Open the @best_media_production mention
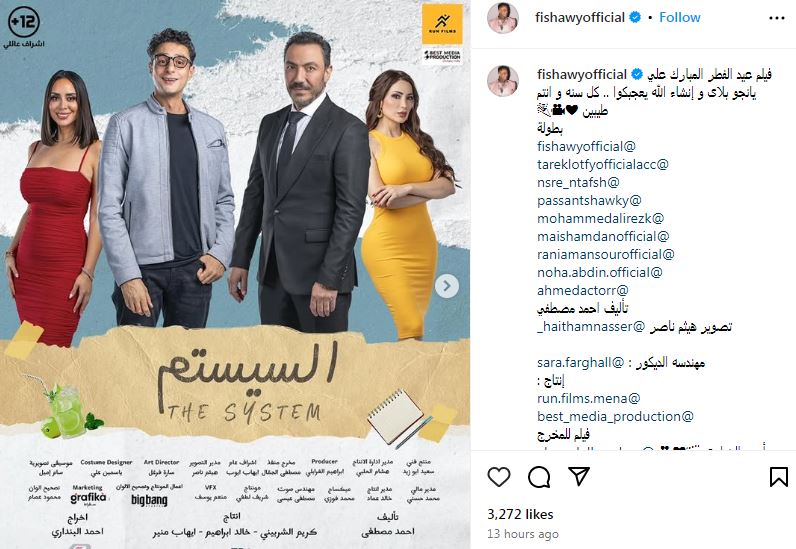This screenshot has height=549, width=796. pyautogui.click(x=615, y=416)
